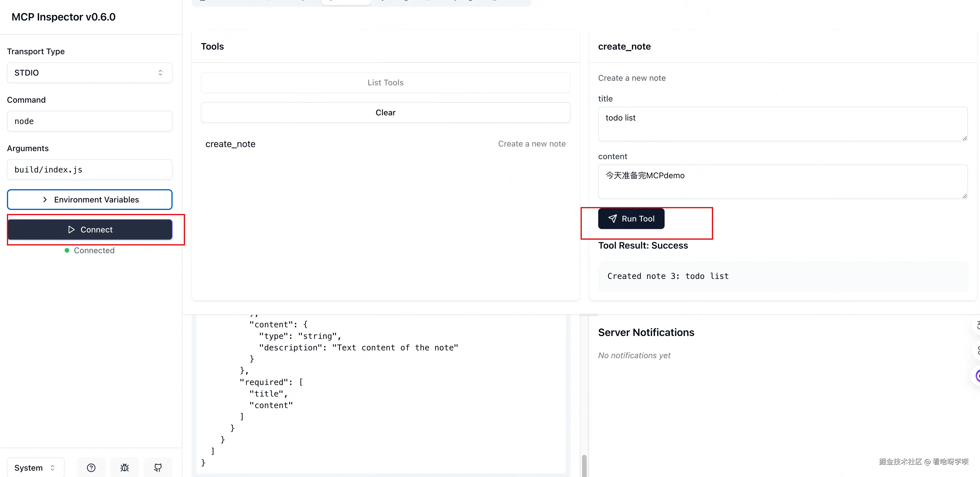The height and width of the screenshot is (477, 980).
Task: Click into the title field todo list
Action: click(x=782, y=124)
